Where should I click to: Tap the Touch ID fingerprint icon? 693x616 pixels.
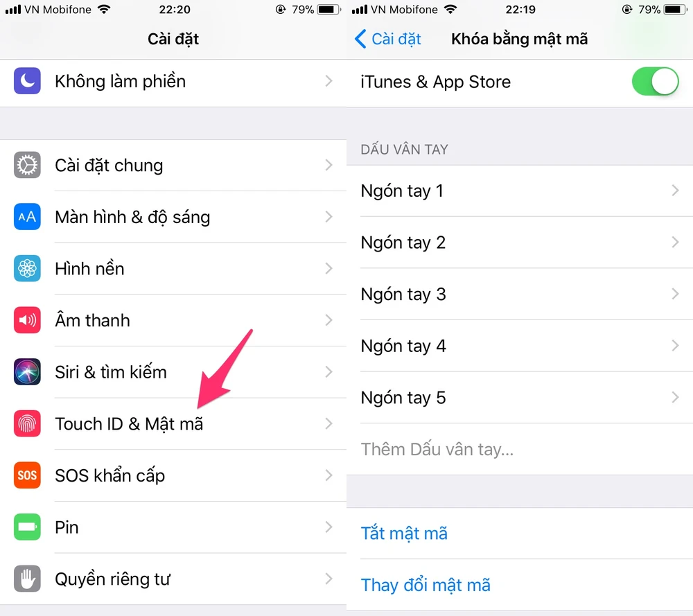[x=27, y=423]
